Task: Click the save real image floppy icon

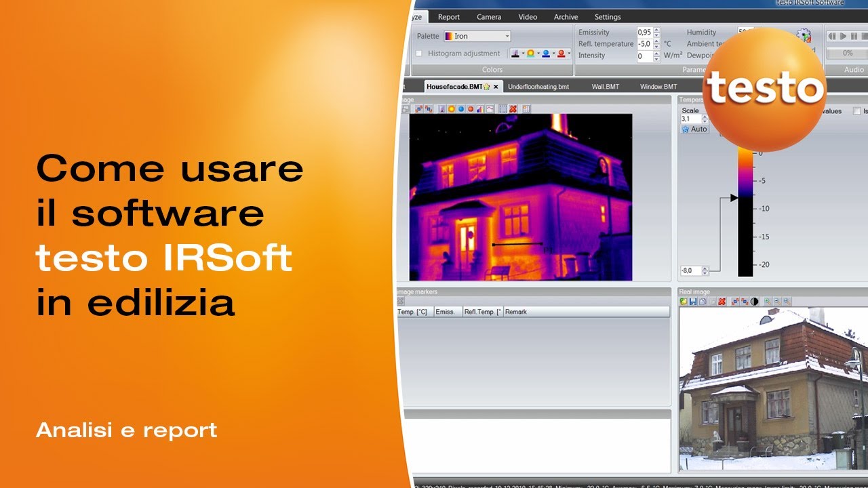Action: (693, 301)
